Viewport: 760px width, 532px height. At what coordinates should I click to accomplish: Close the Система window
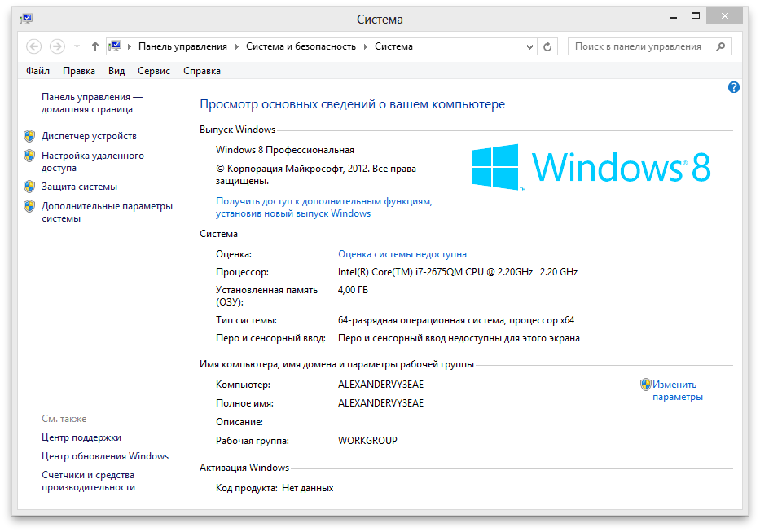coord(725,16)
